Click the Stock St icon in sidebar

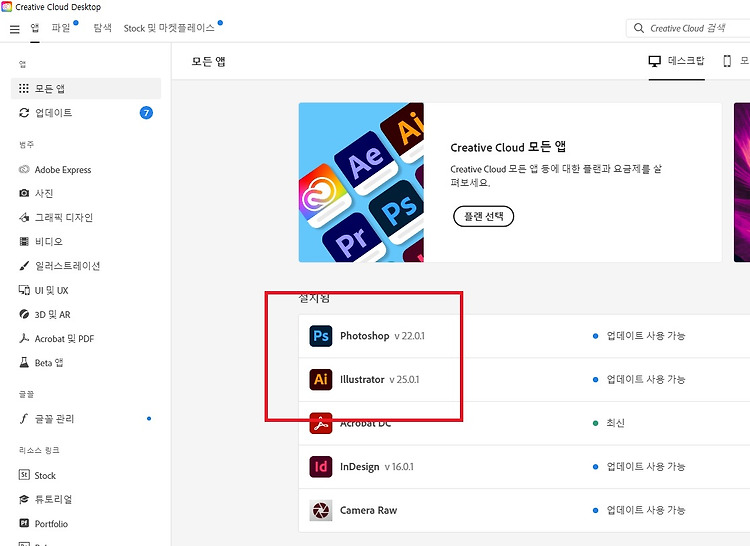pos(24,475)
